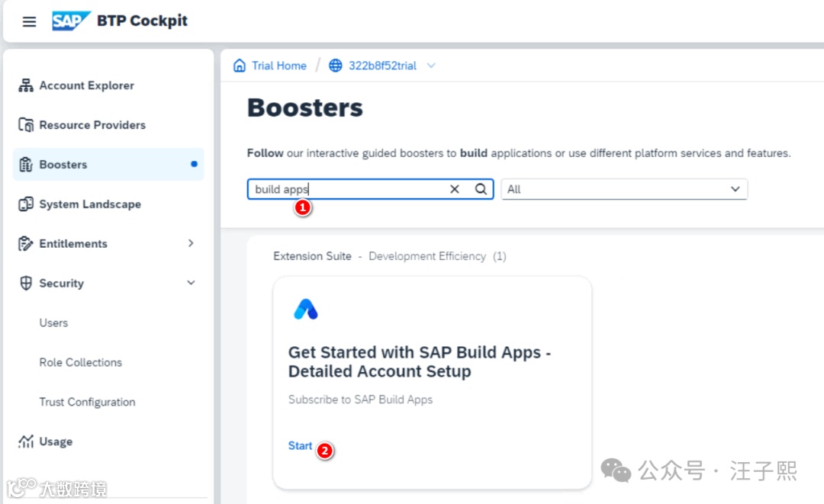Click the Development Efficiency label
Screen dimensions: 824x504
tap(427, 256)
